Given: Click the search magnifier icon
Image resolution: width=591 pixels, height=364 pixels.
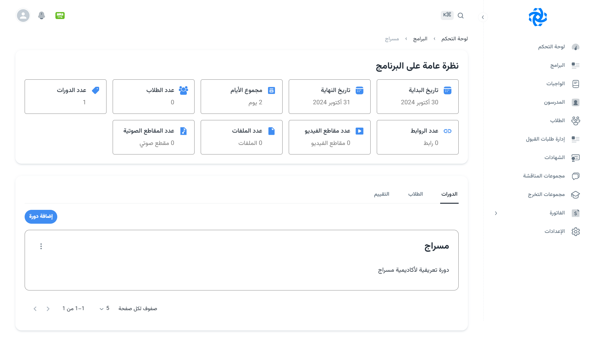Looking at the screenshot, I should (x=460, y=15).
